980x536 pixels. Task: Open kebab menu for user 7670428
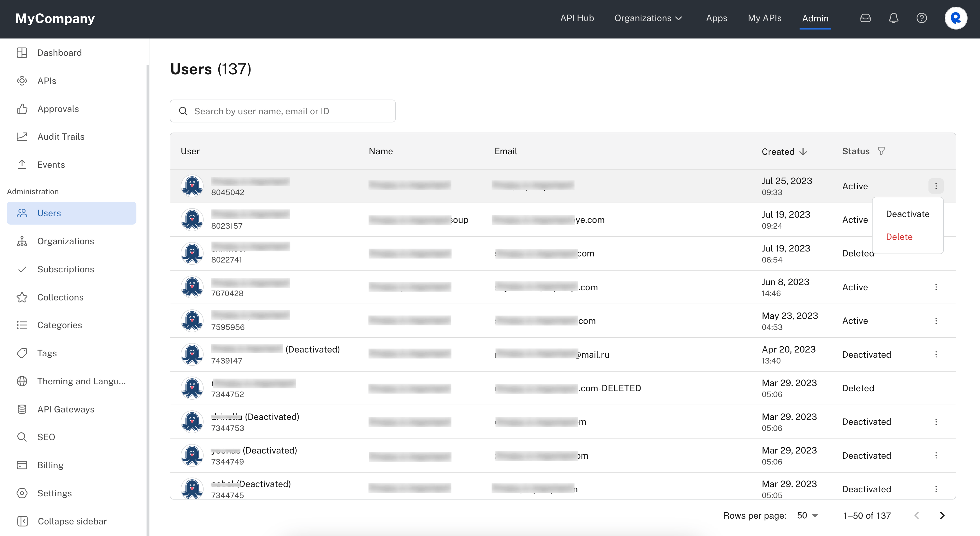coord(936,287)
